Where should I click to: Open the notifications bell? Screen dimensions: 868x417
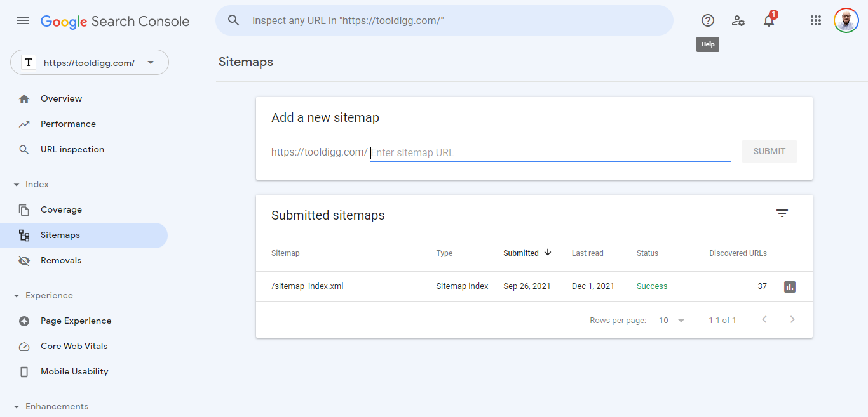(x=769, y=21)
